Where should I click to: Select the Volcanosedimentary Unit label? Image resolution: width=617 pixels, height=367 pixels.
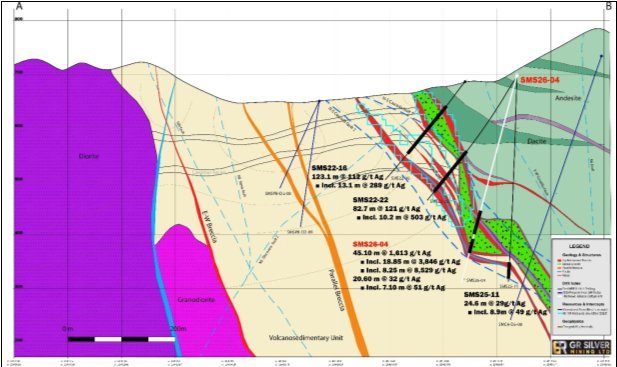[x=306, y=337]
